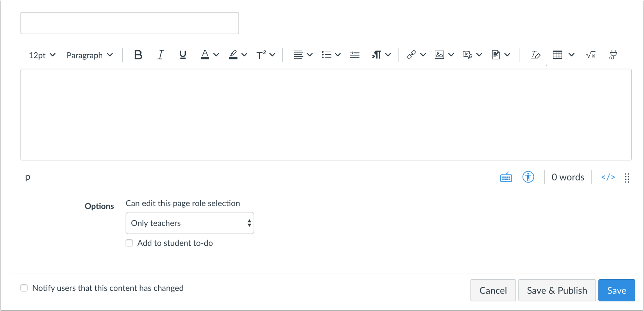Open the Only teachers role selector
The width and height of the screenshot is (644, 311).
point(190,223)
